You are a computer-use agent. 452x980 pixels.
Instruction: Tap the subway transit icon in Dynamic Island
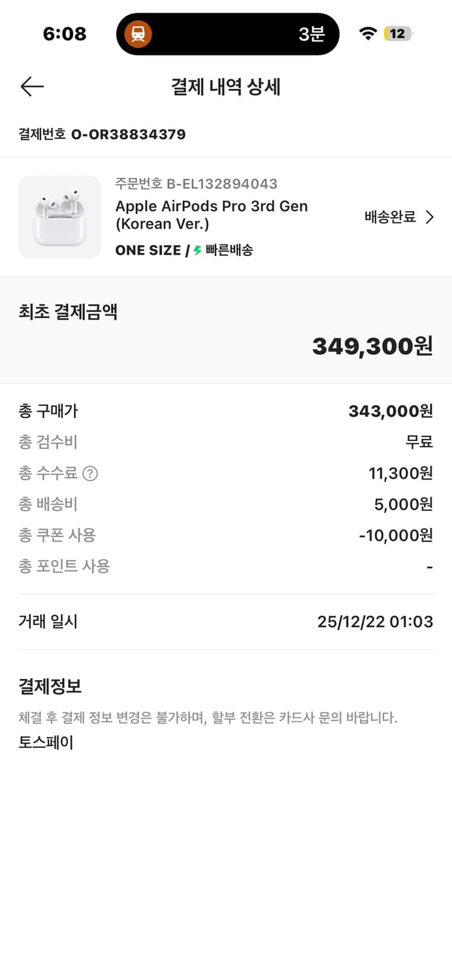[x=138, y=33]
